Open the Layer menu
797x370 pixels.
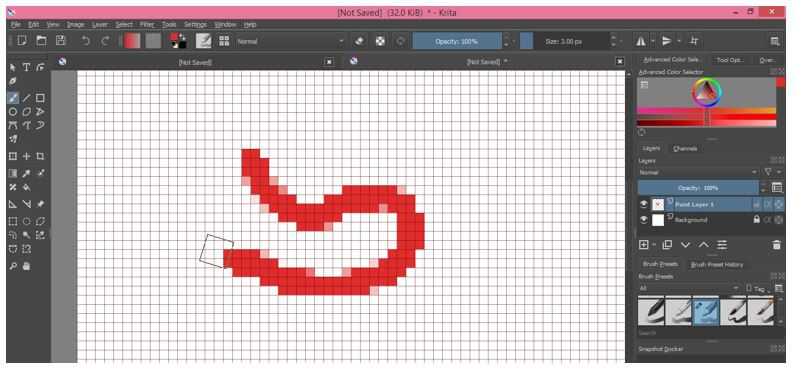[x=100, y=24]
